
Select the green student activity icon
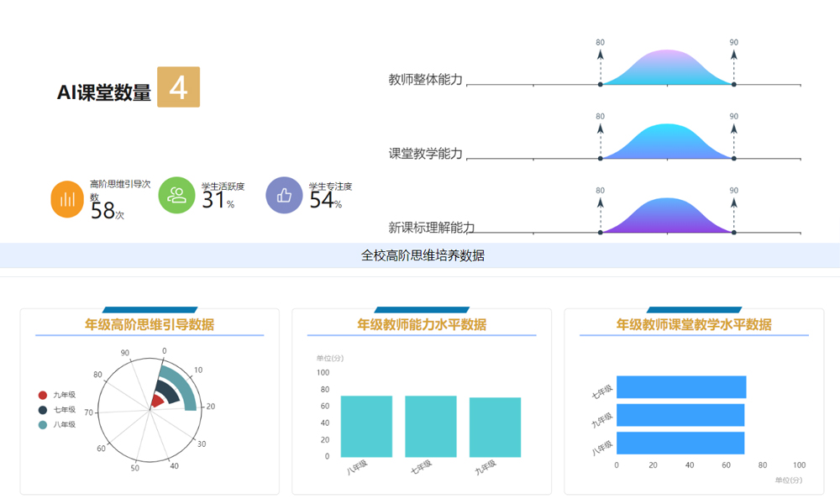click(x=176, y=196)
